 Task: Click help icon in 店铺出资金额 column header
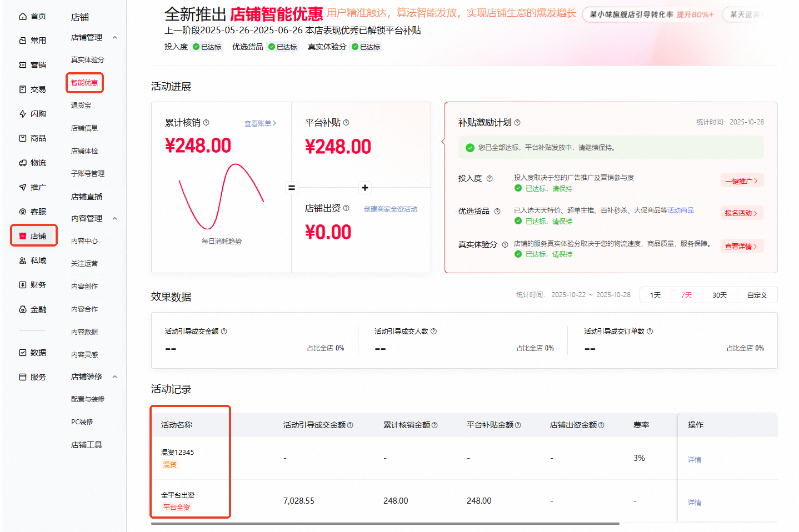(601, 425)
